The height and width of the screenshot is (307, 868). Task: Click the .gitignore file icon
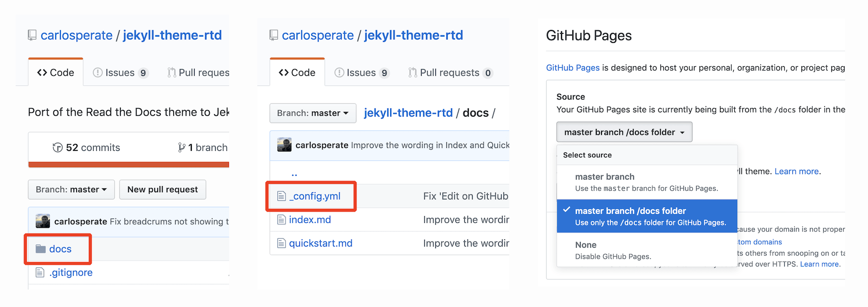point(40,273)
